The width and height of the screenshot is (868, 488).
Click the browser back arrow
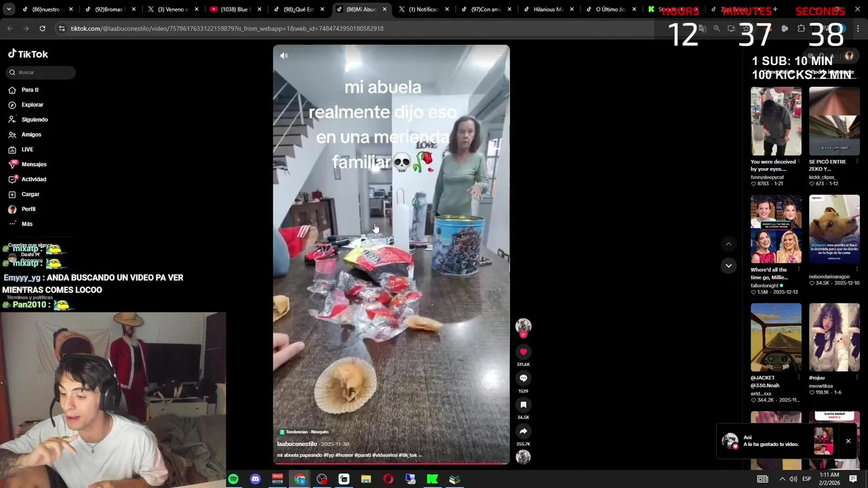click(x=9, y=28)
